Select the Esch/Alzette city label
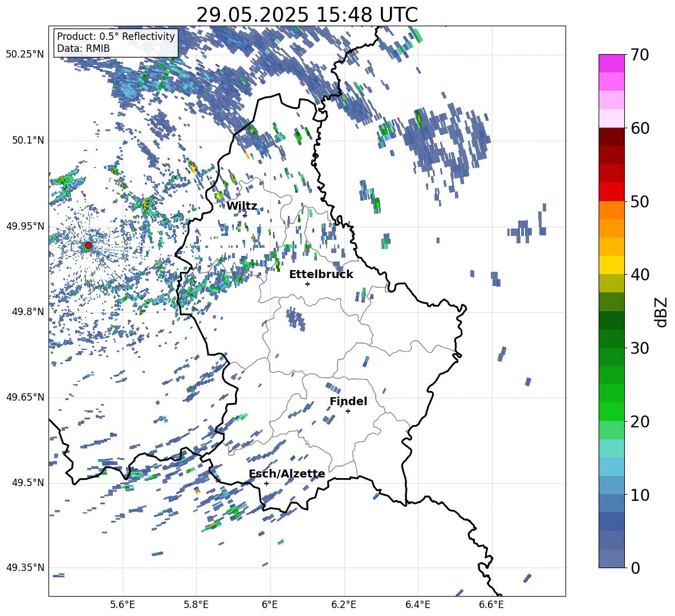Image resolution: width=675 pixels, height=616 pixels. [x=287, y=474]
